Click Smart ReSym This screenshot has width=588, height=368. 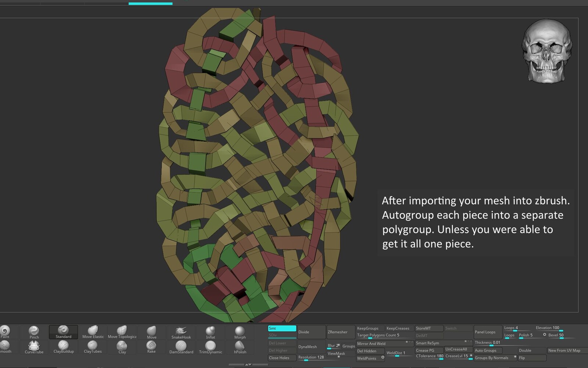coord(444,343)
